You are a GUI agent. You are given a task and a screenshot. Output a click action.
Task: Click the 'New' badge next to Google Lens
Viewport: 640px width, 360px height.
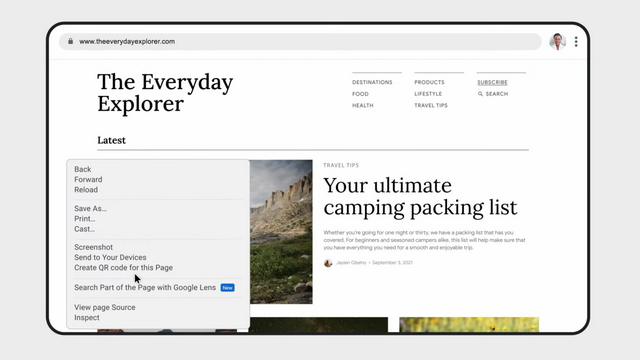227,288
